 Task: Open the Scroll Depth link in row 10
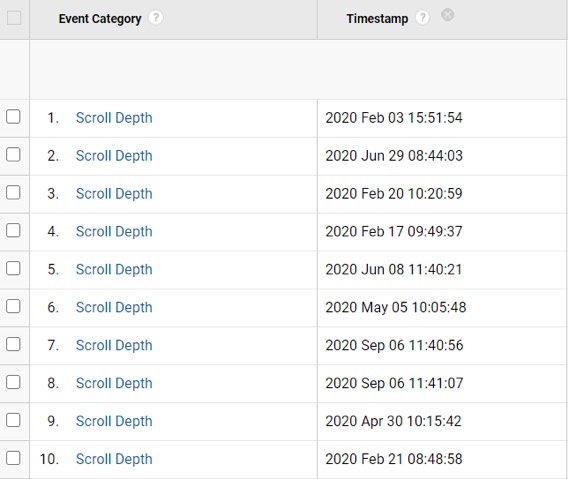114,459
